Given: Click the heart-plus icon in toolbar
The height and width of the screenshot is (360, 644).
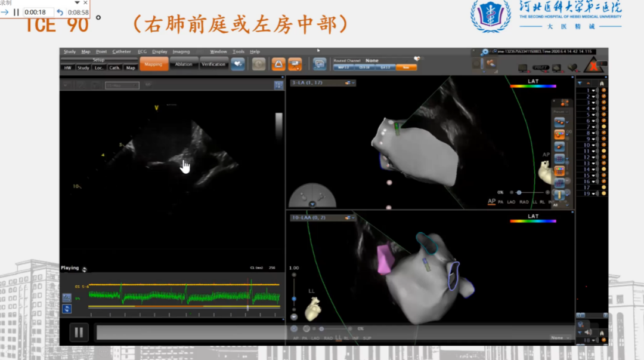Looking at the screenshot, I should click(x=237, y=64).
